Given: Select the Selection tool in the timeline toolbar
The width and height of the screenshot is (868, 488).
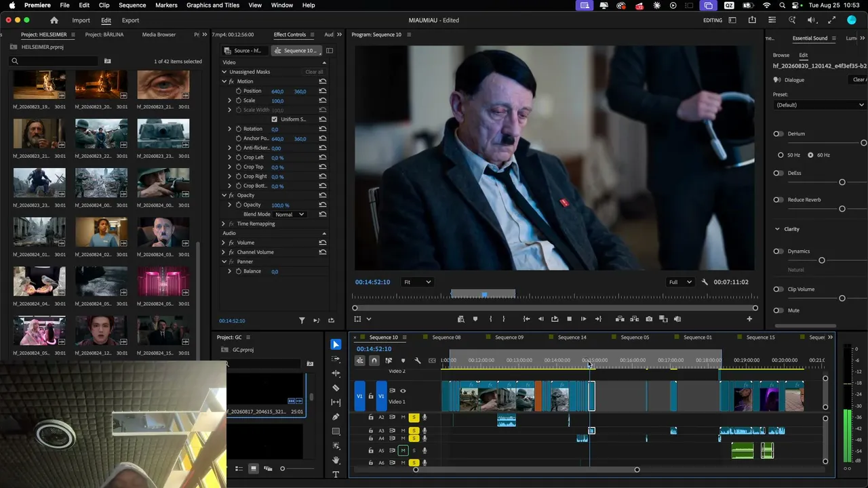Looking at the screenshot, I should (336, 345).
